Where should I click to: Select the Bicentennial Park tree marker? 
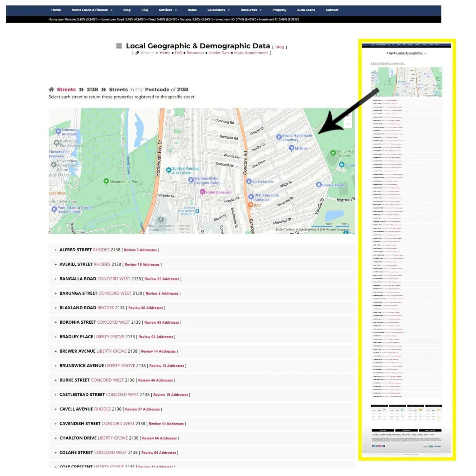(x=106, y=181)
